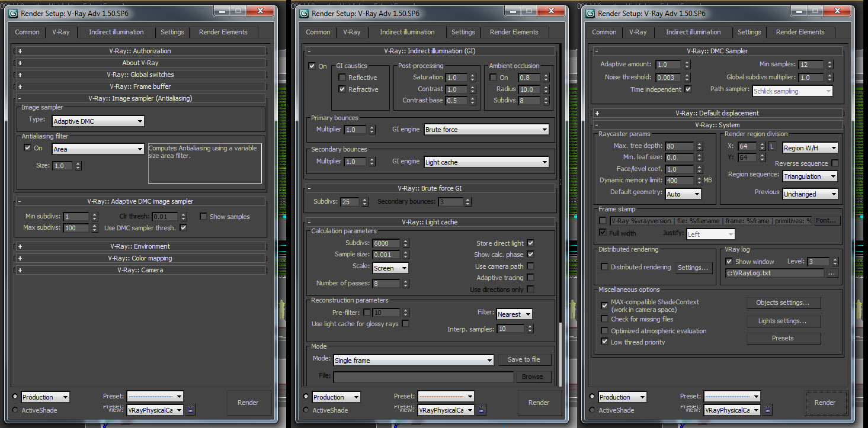This screenshot has height=428, width=868.
Task: Toggle the Time independent checkbox
Action: click(x=688, y=89)
